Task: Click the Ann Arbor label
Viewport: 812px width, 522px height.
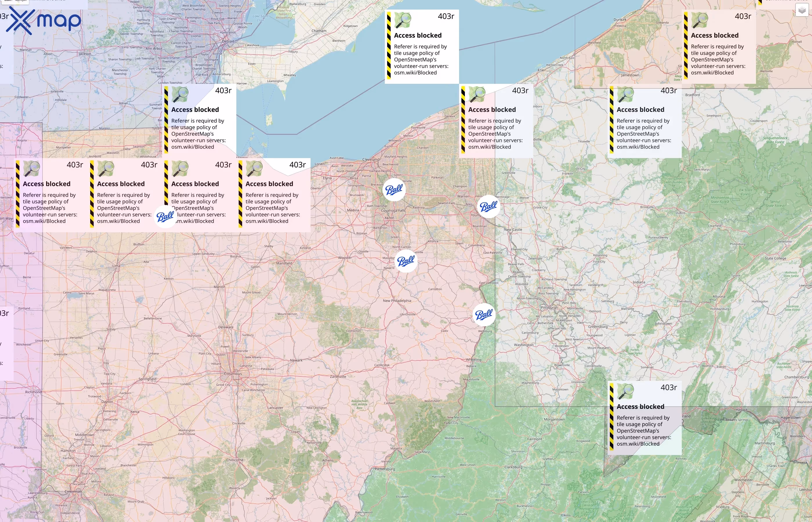Action: 154,48
